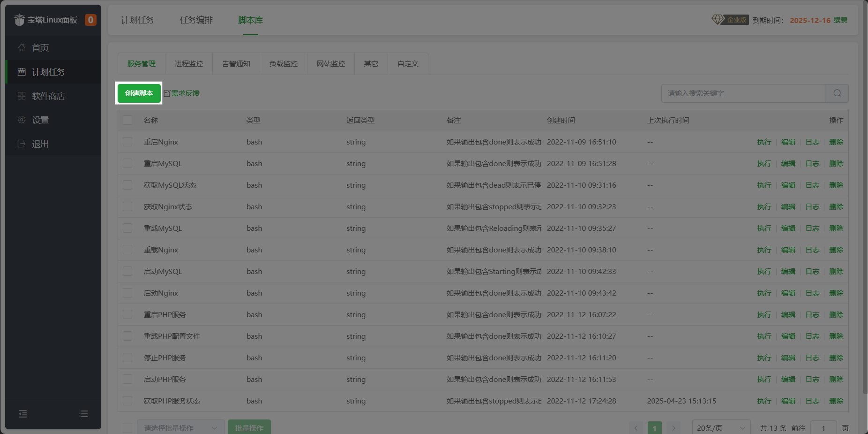Check the 获取MySQL状态 row checkbox

(x=127, y=185)
